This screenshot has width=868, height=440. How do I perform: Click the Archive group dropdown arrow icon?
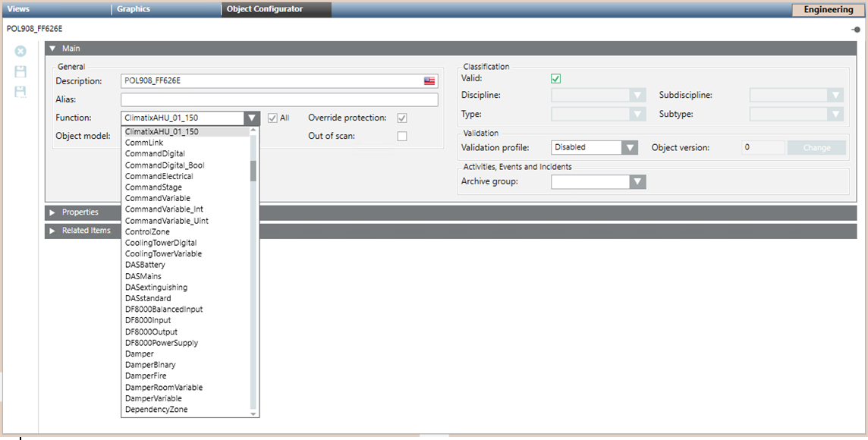(x=637, y=181)
